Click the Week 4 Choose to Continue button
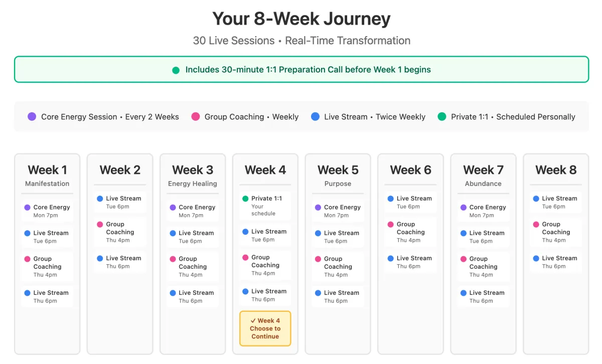This screenshot has width=602, height=364. [x=265, y=328]
